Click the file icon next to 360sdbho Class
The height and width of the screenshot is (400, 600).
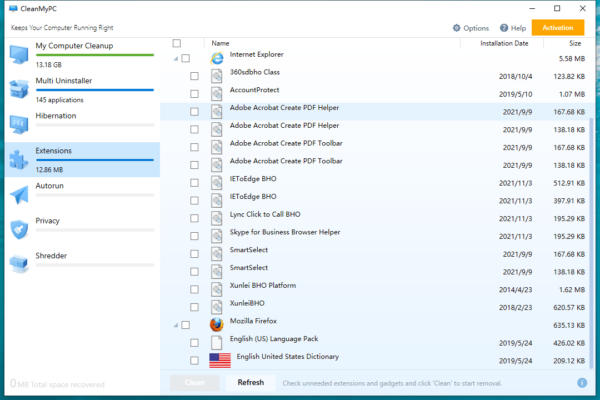click(217, 76)
